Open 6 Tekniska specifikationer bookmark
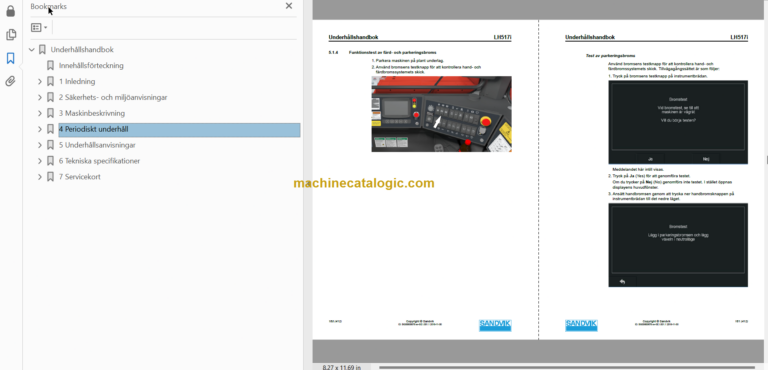This screenshot has width=768, height=370. pos(99,161)
